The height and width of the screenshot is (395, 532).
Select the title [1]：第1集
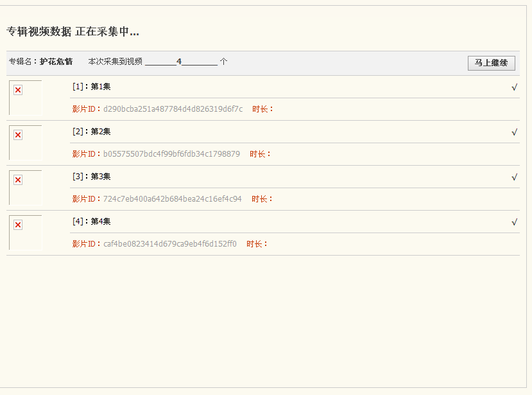pos(91,87)
